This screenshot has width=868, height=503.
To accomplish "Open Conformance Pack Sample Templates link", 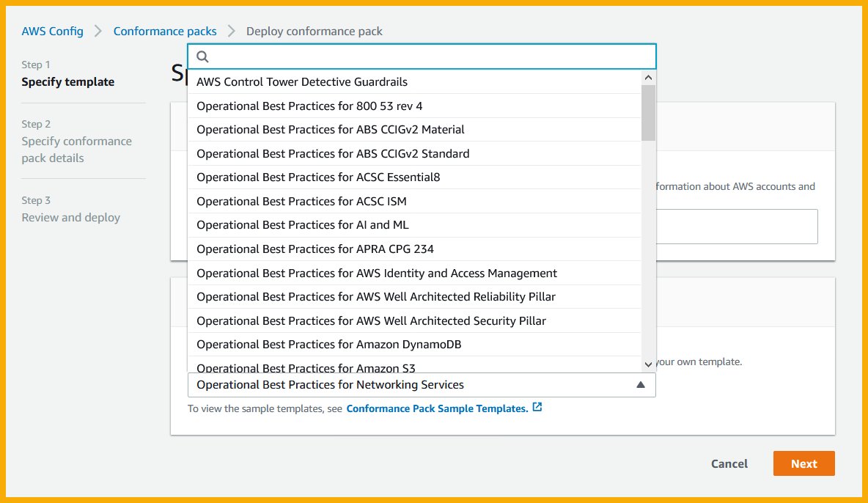I will tap(438, 408).
